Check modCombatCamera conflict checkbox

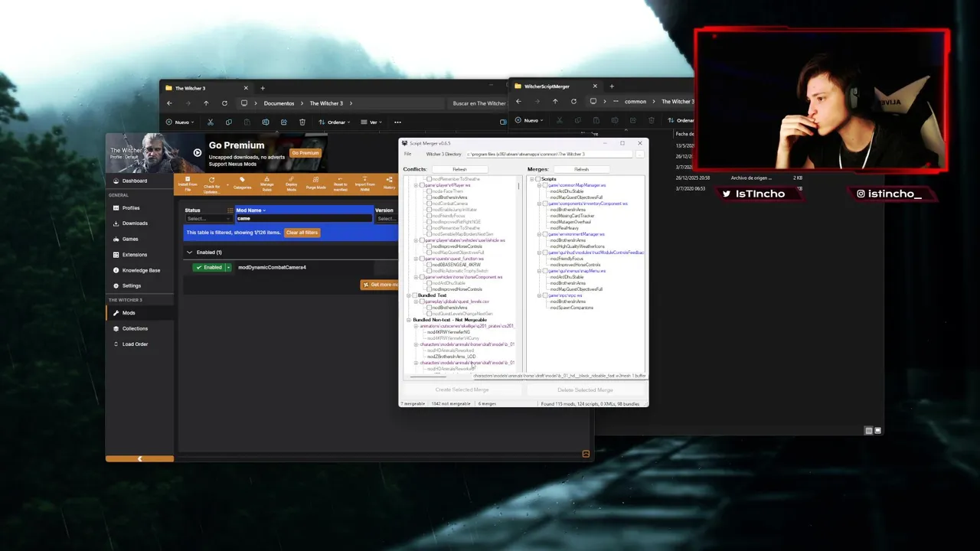pos(429,204)
